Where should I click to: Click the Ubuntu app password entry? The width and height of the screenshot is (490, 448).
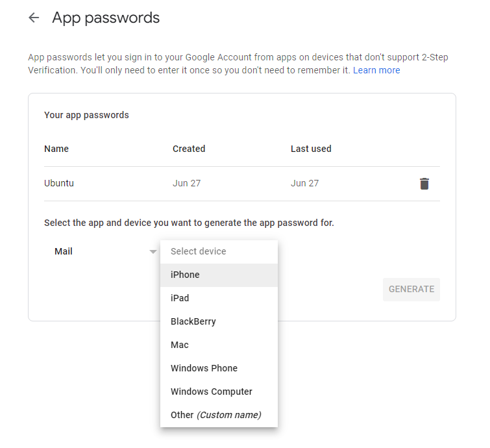(x=59, y=183)
